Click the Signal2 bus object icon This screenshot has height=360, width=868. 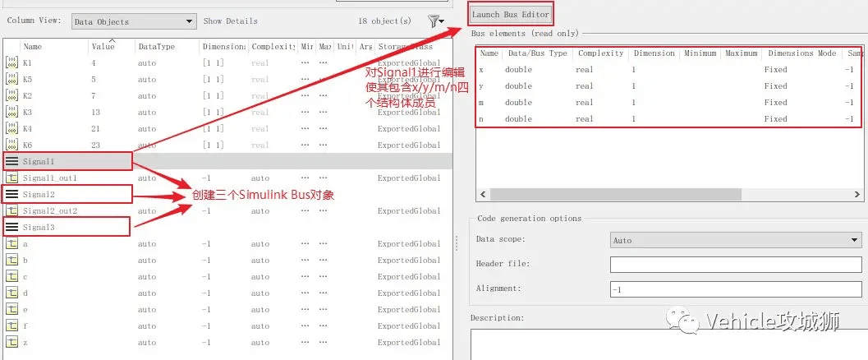pyautogui.click(x=11, y=195)
